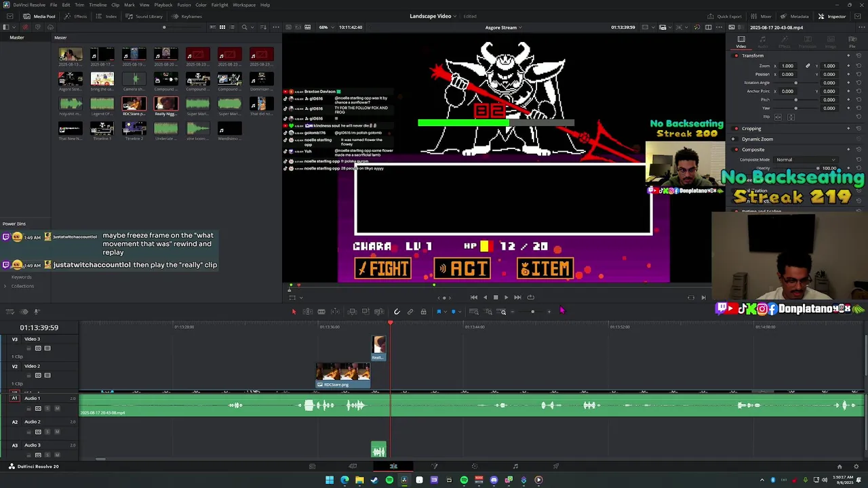Toggle the Zoom link chain icon

click(x=808, y=66)
